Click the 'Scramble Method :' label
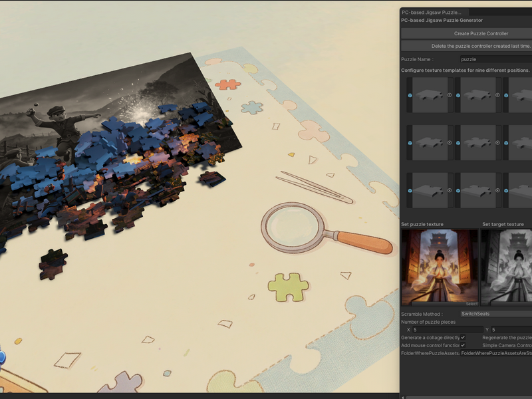The image size is (532, 399). (x=422, y=314)
